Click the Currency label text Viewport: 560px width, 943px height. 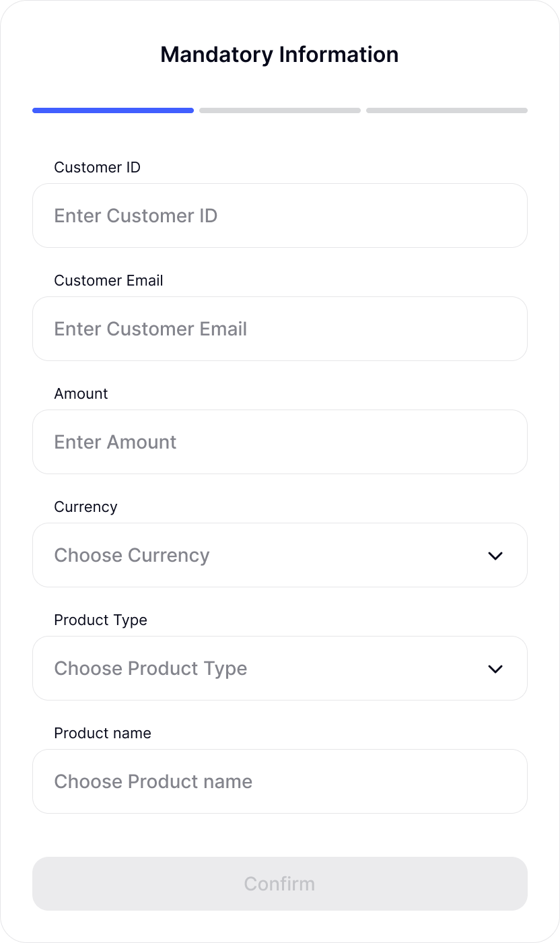[85, 507]
